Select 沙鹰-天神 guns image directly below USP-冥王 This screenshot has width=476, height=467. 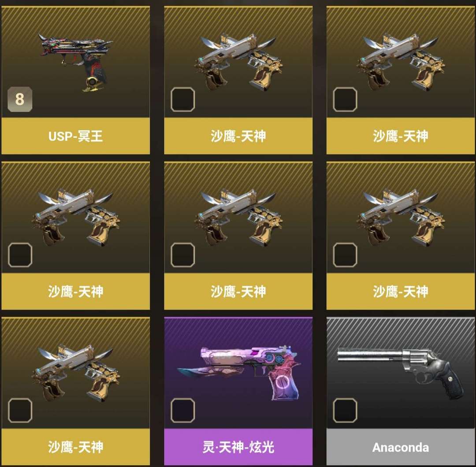76,218
